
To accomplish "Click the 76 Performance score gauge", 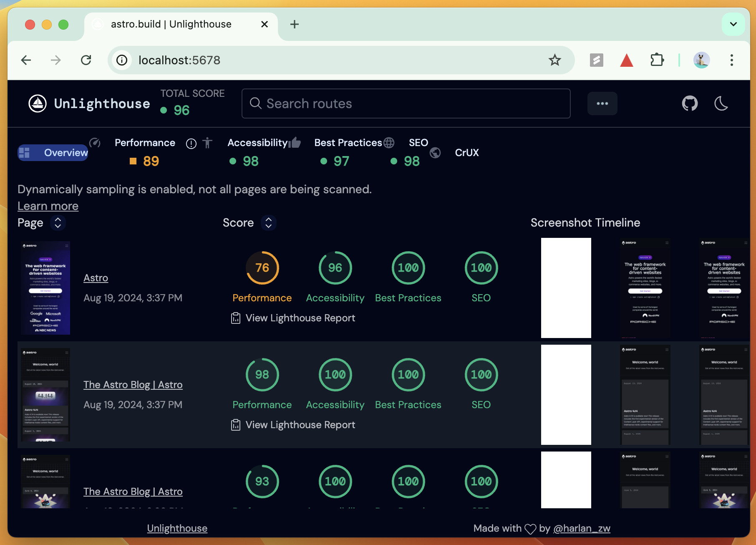I will pyautogui.click(x=262, y=268).
